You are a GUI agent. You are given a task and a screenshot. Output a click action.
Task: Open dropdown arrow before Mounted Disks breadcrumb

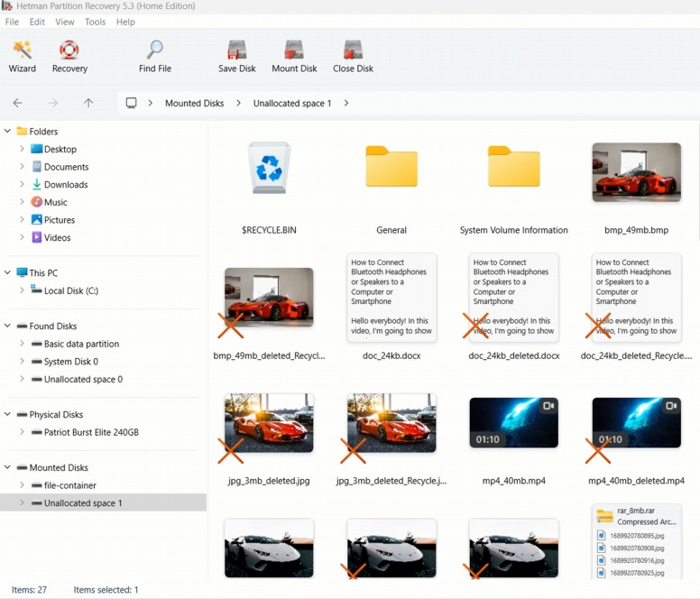[x=151, y=103]
